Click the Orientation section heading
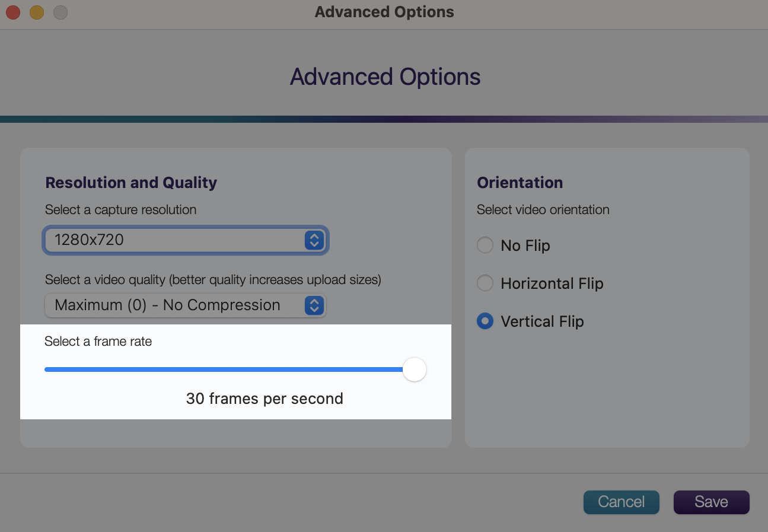Screen dimensions: 768x532 click(520, 183)
